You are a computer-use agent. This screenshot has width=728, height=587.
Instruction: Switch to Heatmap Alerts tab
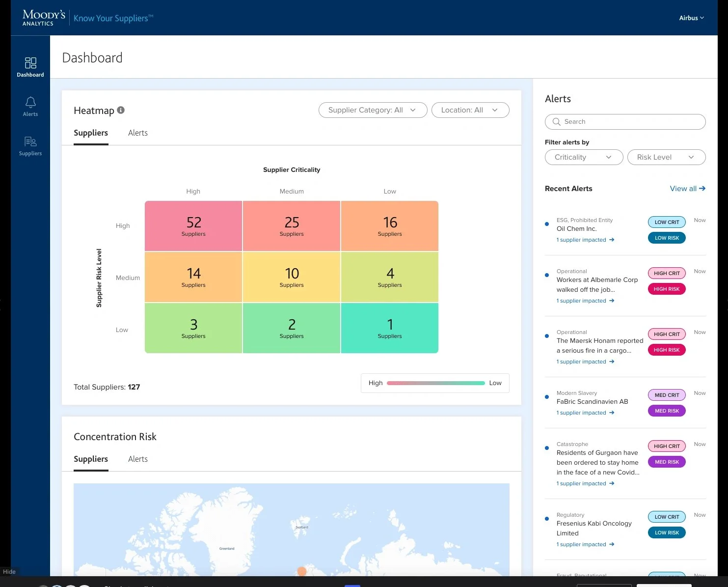[138, 133]
